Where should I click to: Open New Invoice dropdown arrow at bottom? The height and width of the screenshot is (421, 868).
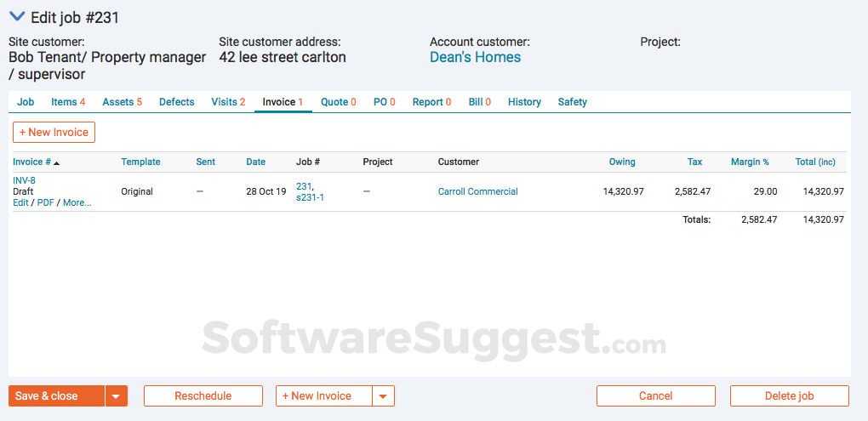384,396
